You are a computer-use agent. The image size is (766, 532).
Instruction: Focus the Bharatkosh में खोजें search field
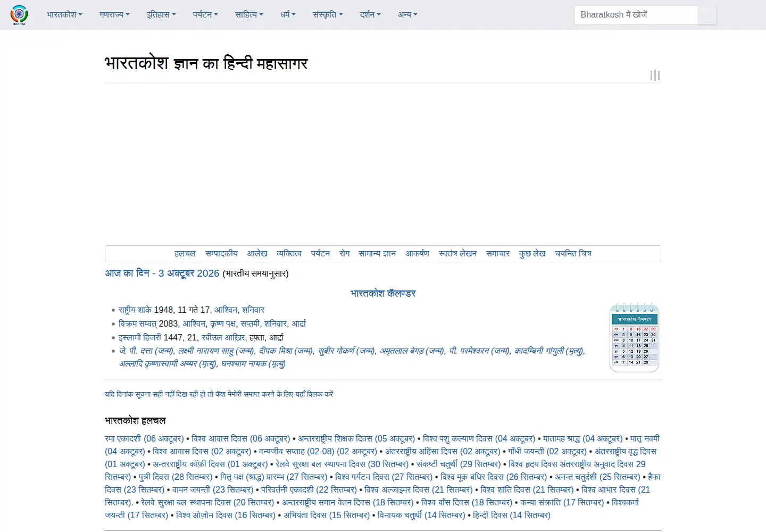(636, 15)
